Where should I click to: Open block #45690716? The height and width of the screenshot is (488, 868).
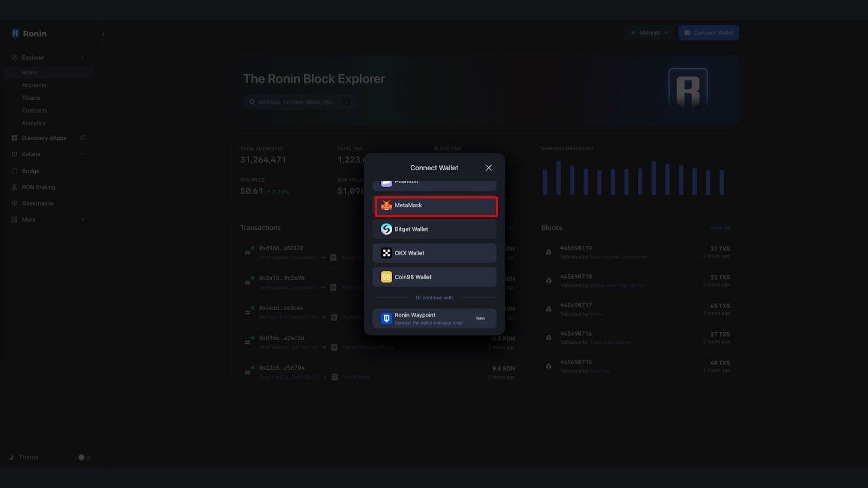(576, 334)
